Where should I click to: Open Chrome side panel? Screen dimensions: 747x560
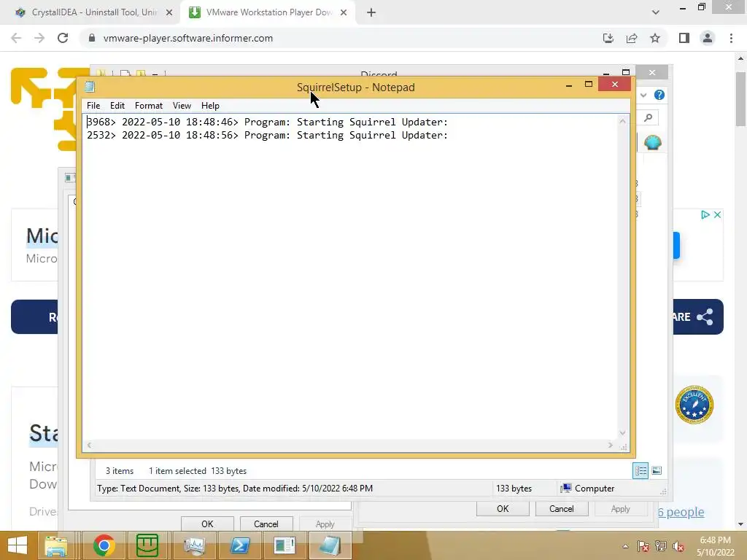click(684, 38)
